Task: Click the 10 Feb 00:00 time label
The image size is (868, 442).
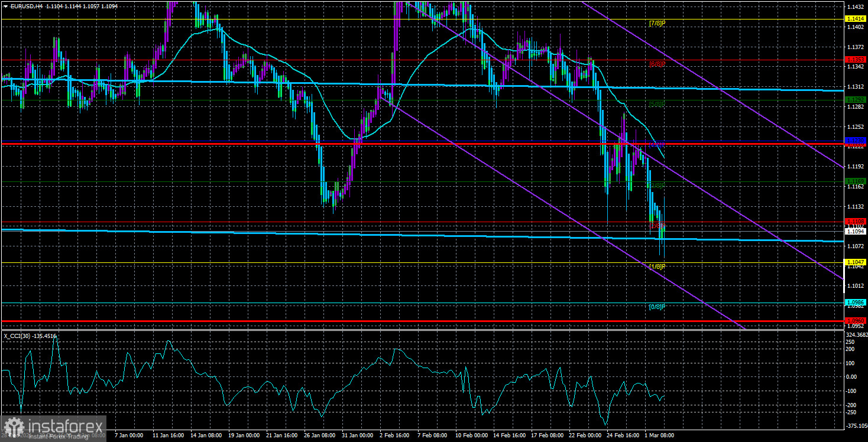Action: click(471, 435)
